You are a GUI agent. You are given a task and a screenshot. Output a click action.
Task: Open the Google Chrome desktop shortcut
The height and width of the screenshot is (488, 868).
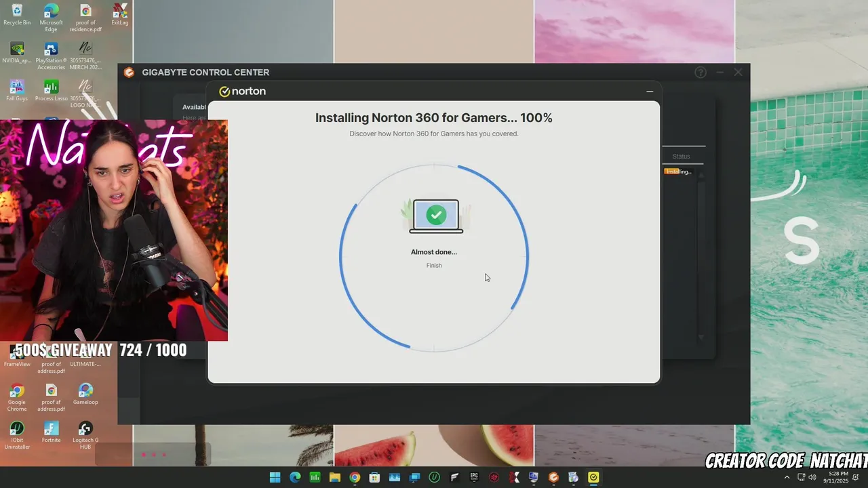coord(17,397)
